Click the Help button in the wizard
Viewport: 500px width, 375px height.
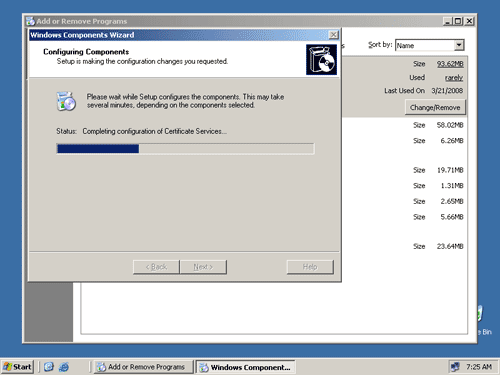[310, 267]
